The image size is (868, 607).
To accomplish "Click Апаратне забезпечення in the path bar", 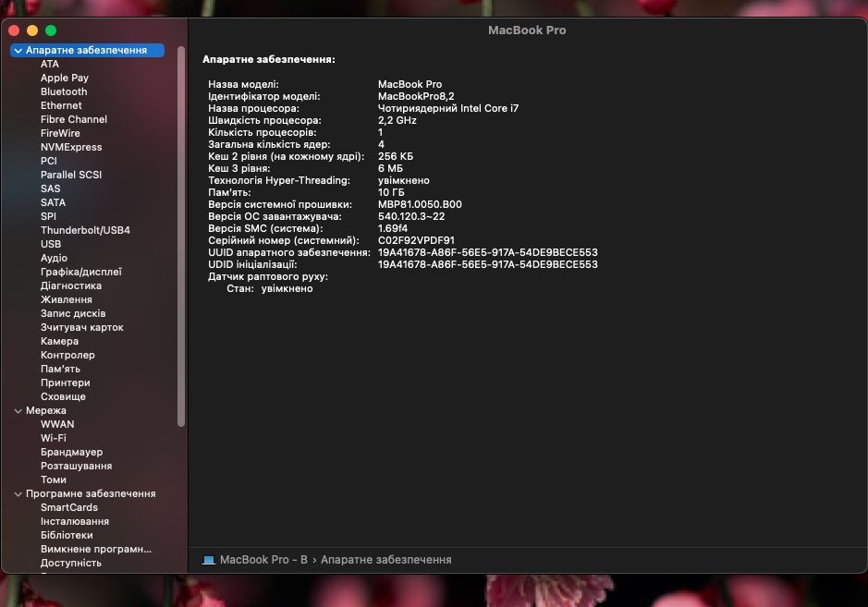I will [x=386, y=560].
